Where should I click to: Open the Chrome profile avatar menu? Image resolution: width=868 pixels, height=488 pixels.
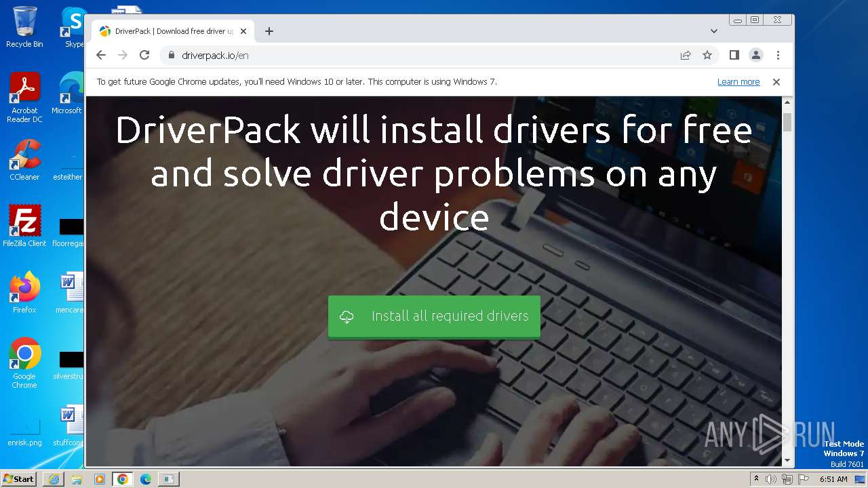756,55
